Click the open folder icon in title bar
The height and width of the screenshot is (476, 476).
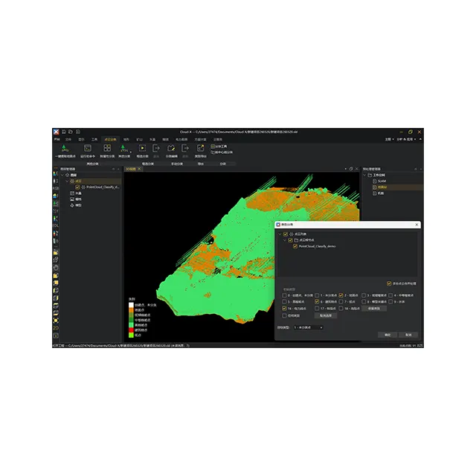71,132
